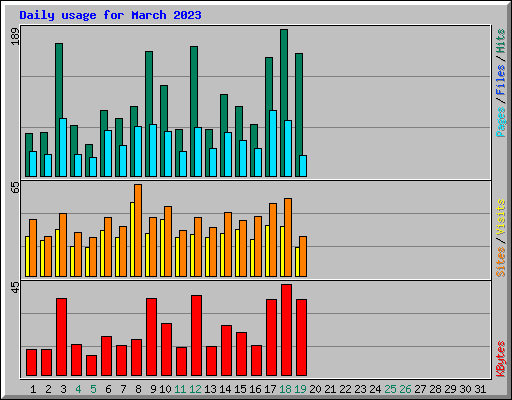Image resolution: width=512 pixels, height=400 pixels.
Task: Click green day 26 label
Action: coord(405,389)
